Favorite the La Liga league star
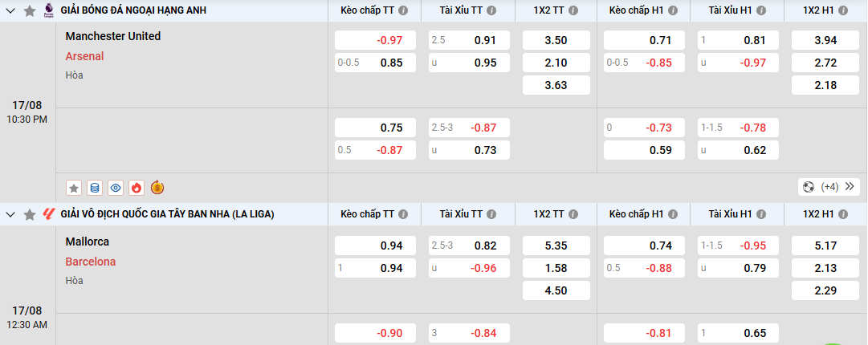868x345 pixels. pos(30,214)
